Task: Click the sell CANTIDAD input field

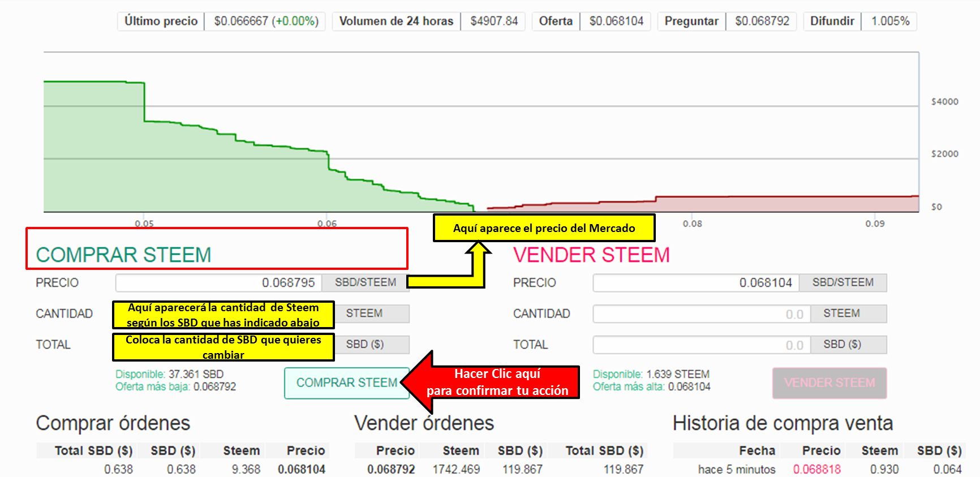Action: (702, 313)
